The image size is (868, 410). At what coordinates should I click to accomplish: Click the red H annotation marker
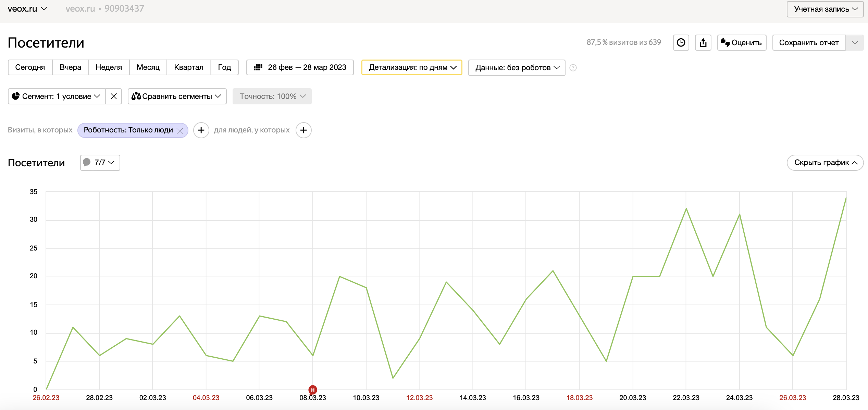pos(312,389)
